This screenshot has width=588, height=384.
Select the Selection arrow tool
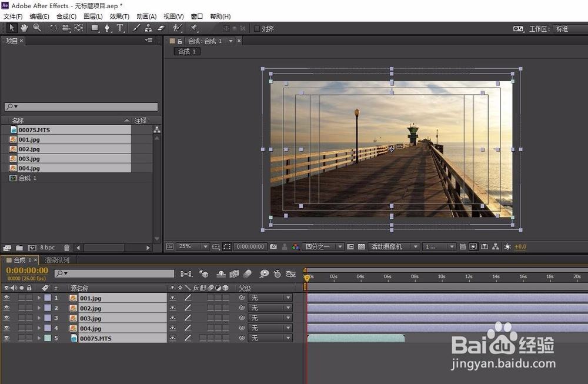[12, 28]
